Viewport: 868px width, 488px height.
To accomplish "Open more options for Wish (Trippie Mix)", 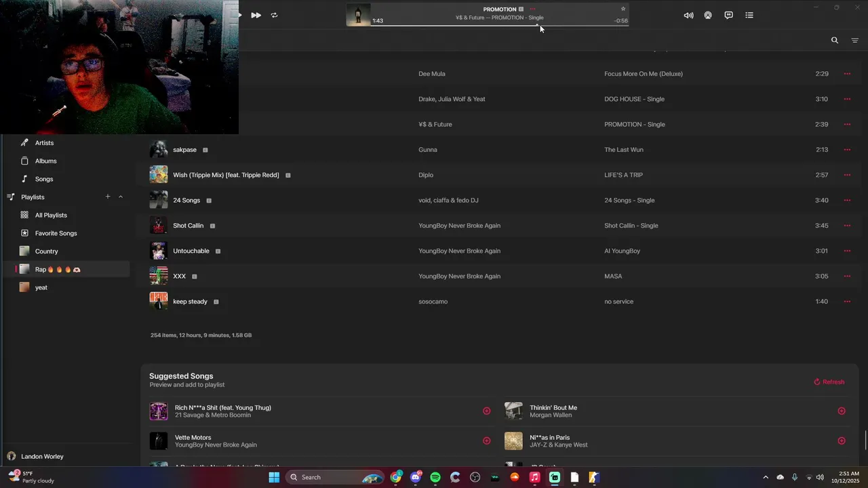I will 847,175.
